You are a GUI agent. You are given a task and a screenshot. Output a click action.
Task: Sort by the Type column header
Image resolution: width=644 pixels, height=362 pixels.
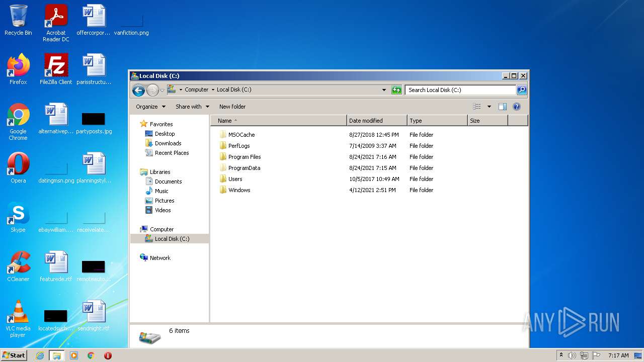click(x=437, y=121)
